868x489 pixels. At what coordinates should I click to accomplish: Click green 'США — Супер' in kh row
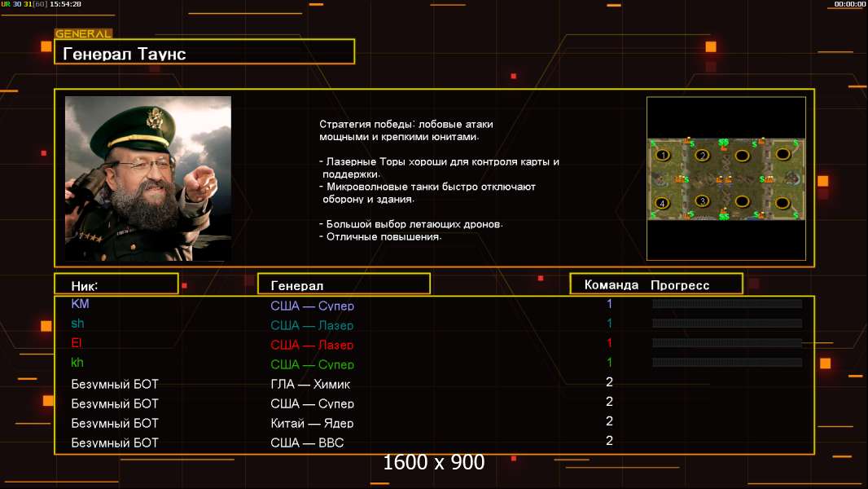312,364
